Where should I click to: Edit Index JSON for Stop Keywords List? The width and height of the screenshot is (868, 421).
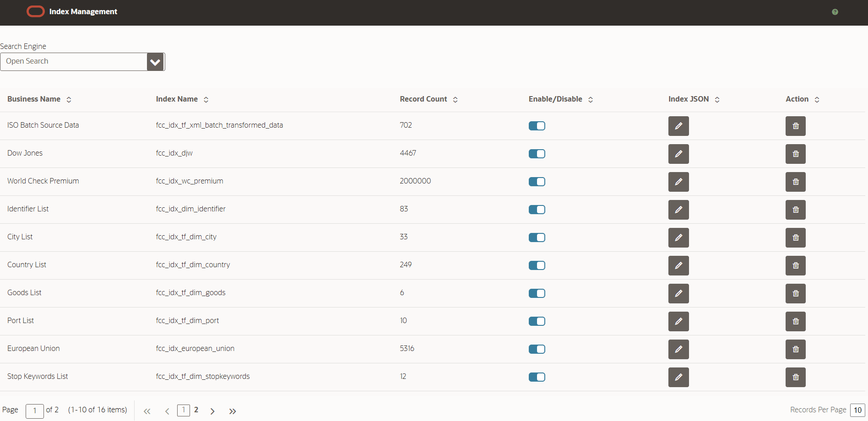point(678,377)
